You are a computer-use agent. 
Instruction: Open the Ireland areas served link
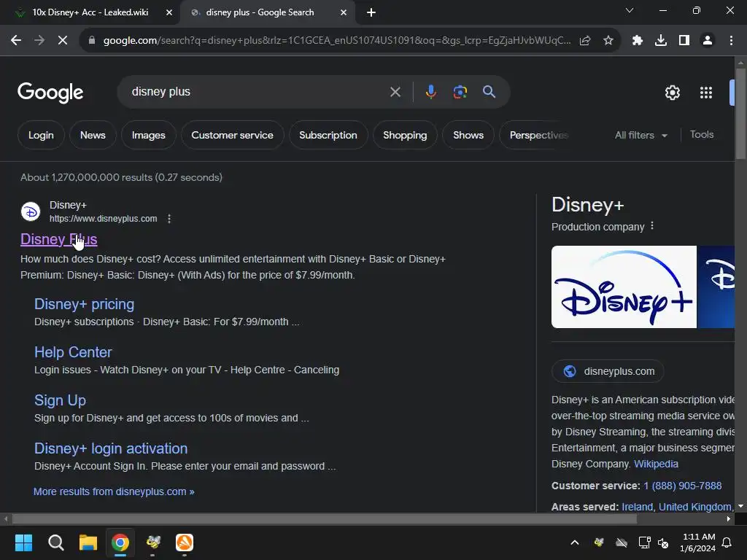[x=637, y=507]
